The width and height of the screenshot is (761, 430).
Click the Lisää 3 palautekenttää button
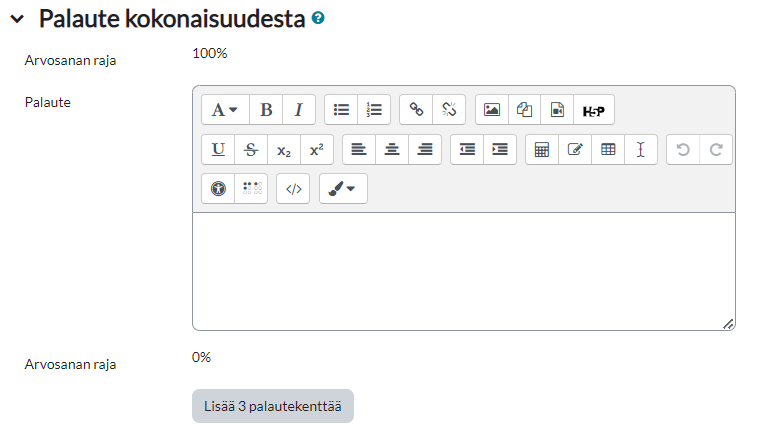273,406
